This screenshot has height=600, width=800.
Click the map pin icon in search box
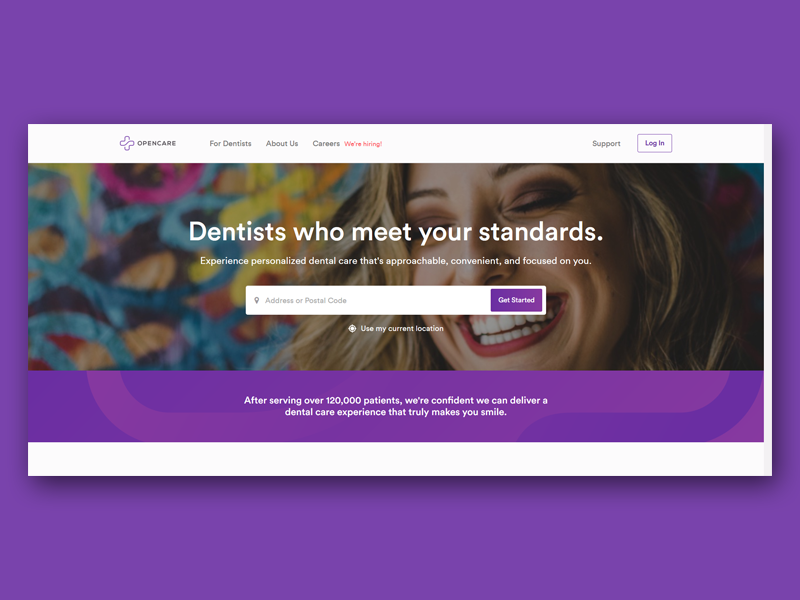pos(257,300)
